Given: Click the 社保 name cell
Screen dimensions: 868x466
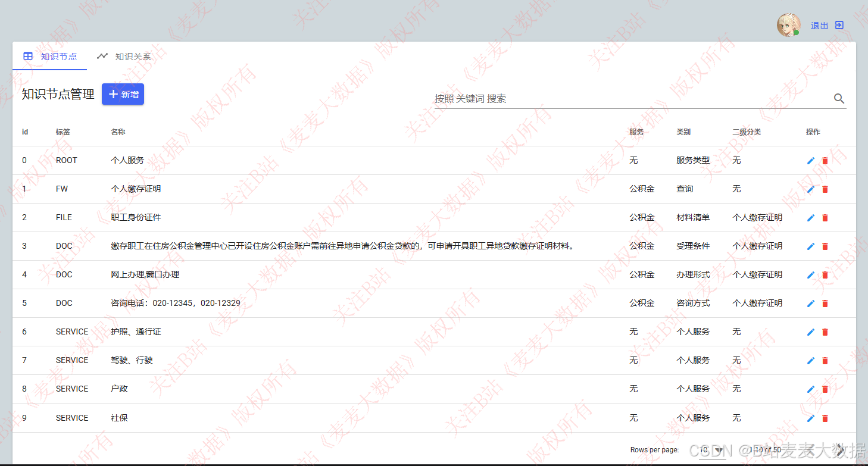Looking at the screenshot, I should point(119,418).
